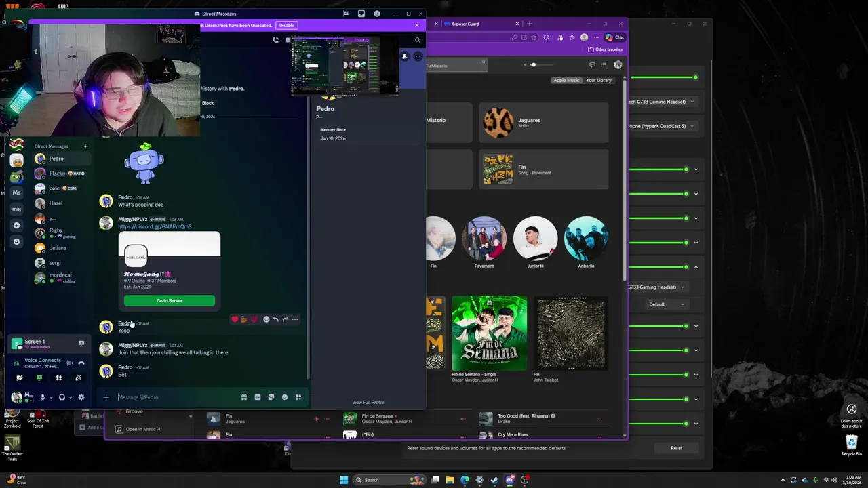Deafen with the headphones icon
The height and width of the screenshot is (488, 868).
62,397
